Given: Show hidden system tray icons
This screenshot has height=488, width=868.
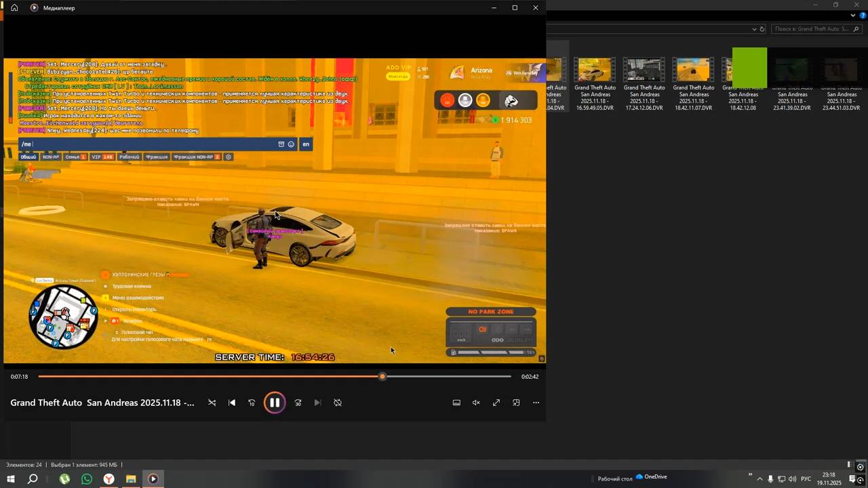Looking at the screenshot, I should 759,479.
